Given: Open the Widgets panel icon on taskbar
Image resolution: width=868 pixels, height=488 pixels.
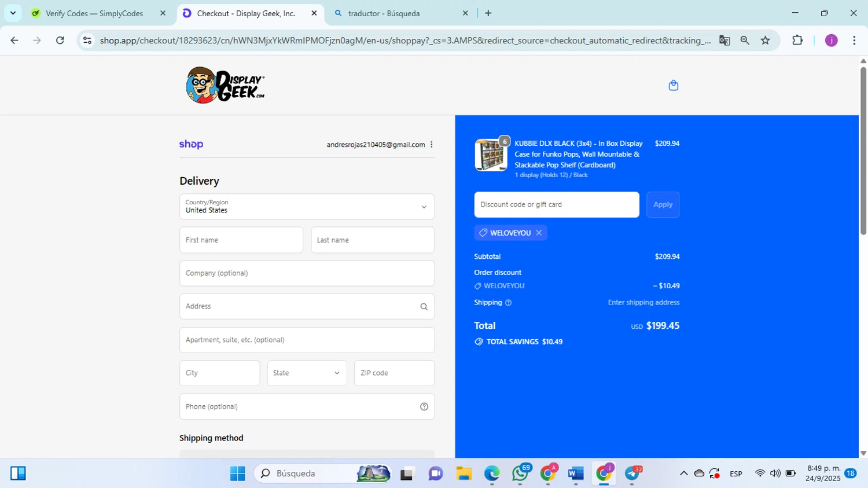Looking at the screenshot, I should pos(18,474).
